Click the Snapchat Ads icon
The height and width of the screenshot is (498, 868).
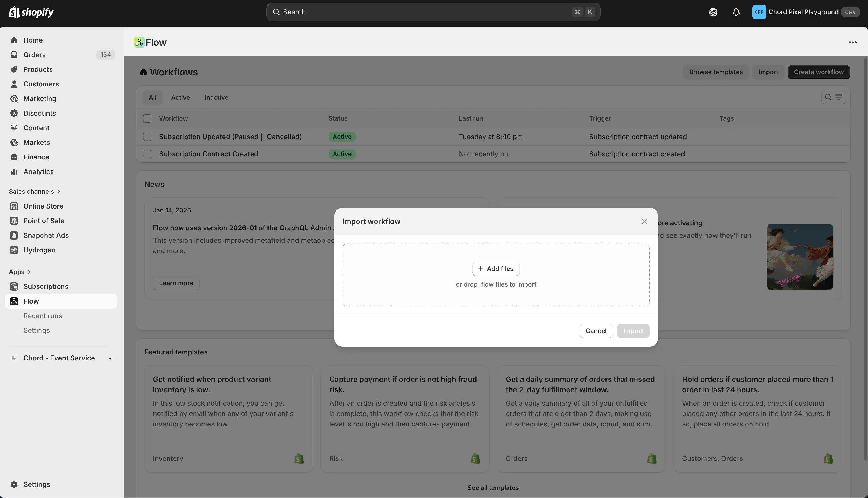[x=14, y=235]
